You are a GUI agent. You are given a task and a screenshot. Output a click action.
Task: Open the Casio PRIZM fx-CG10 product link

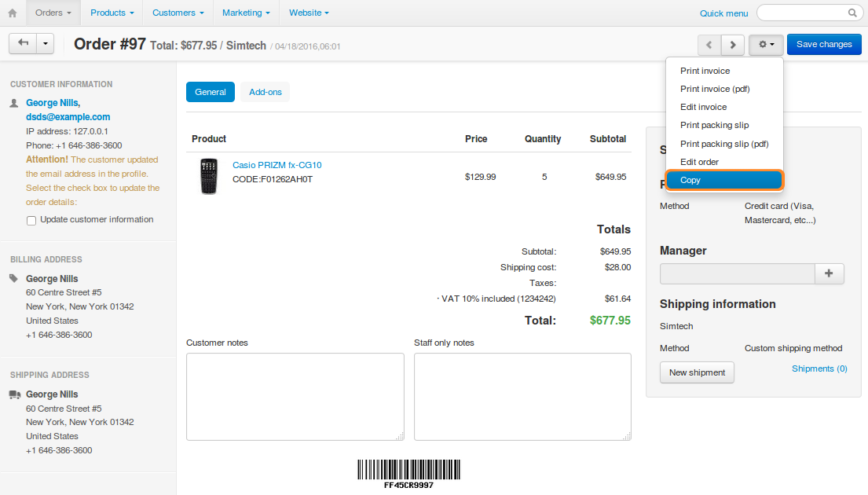point(277,165)
